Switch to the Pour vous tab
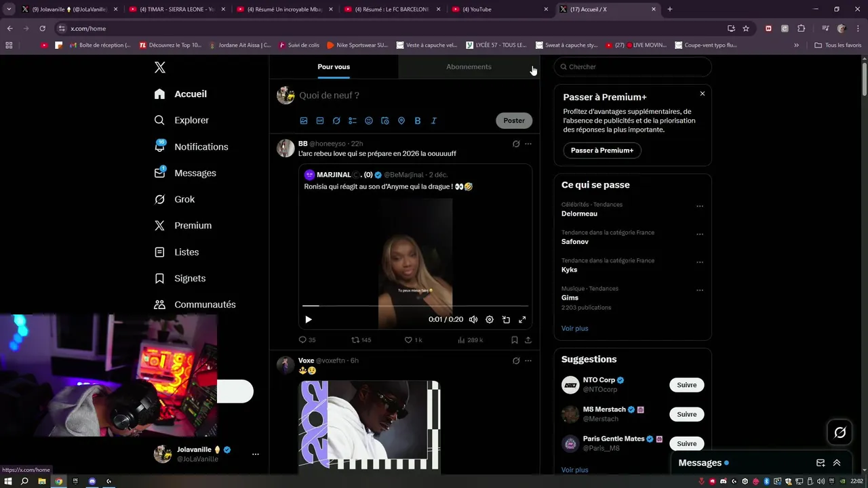This screenshot has width=868, height=488. point(334,66)
